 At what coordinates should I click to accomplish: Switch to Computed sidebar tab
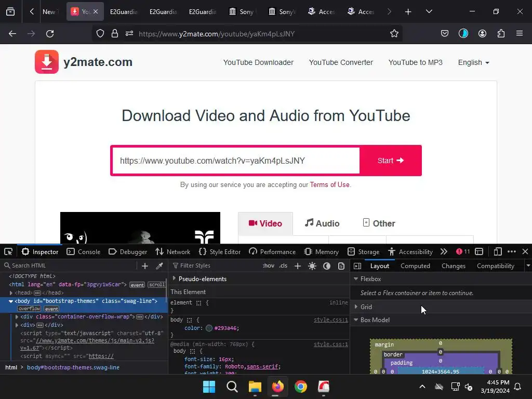pos(415,266)
